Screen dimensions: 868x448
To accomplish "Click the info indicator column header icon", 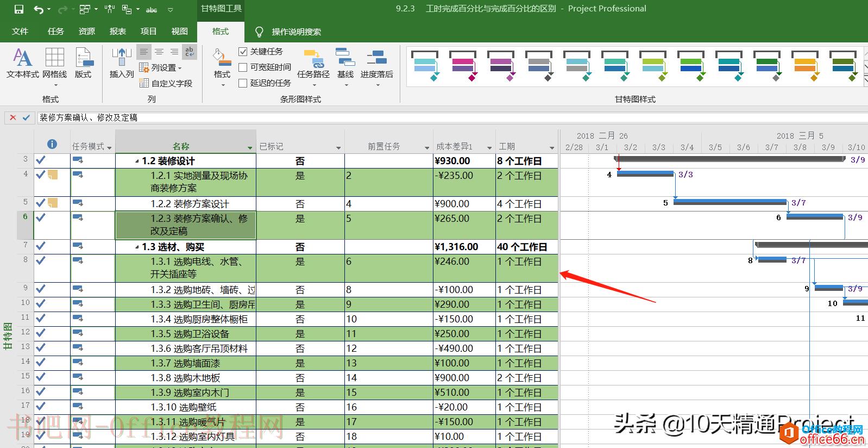I will (x=52, y=144).
